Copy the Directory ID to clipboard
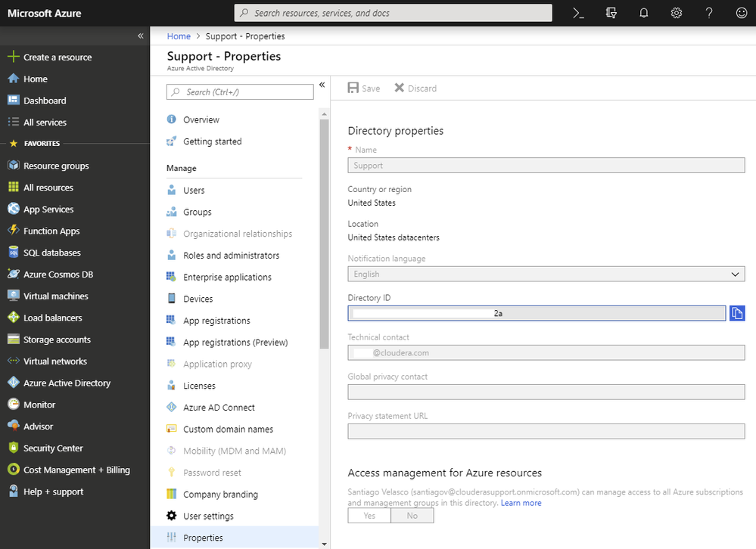Image resolution: width=756 pixels, height=549 pixels. (737, 313)
